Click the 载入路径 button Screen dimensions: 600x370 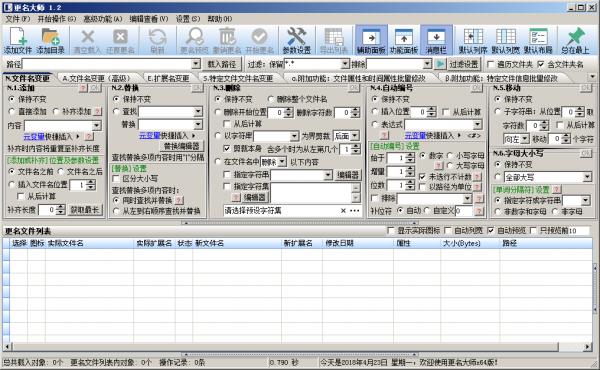[x=222, y=64]
